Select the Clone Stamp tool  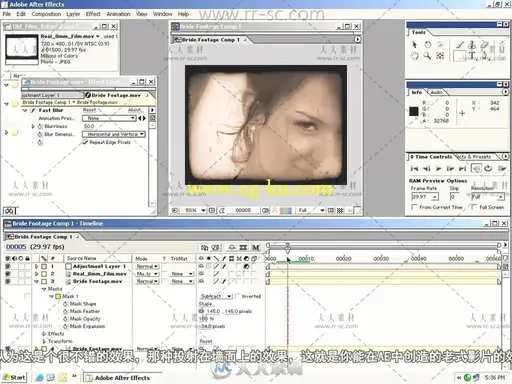[x=472, y=44]
